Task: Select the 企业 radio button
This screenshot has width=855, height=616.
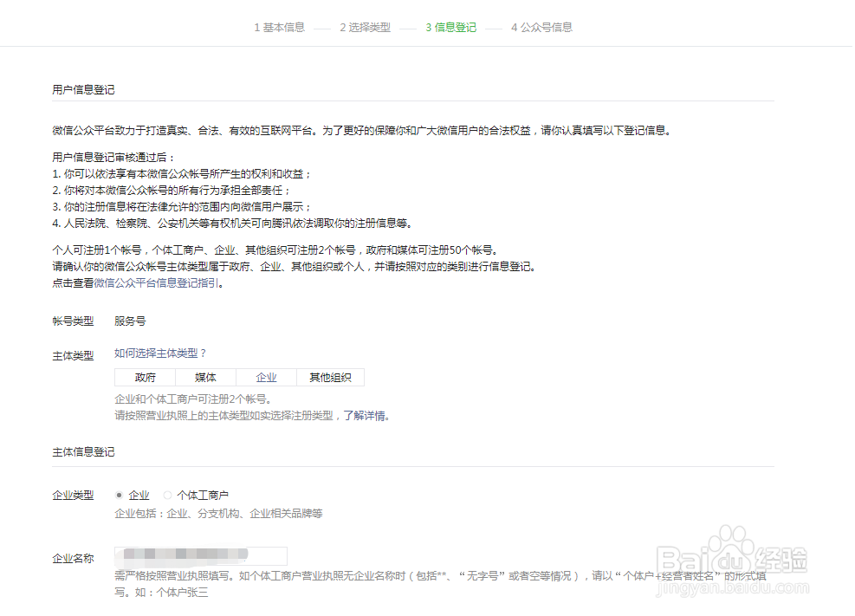Action: coord(119,494)
